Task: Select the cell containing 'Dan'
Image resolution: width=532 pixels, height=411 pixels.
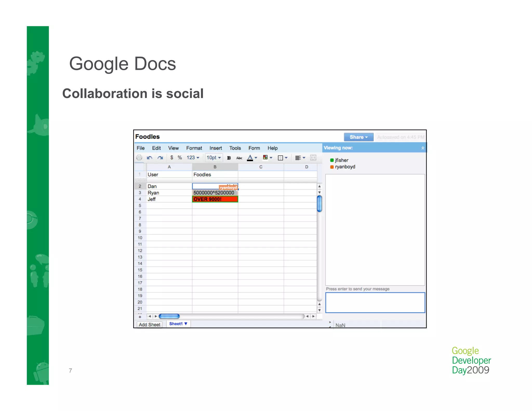Action: click(169, 186)
